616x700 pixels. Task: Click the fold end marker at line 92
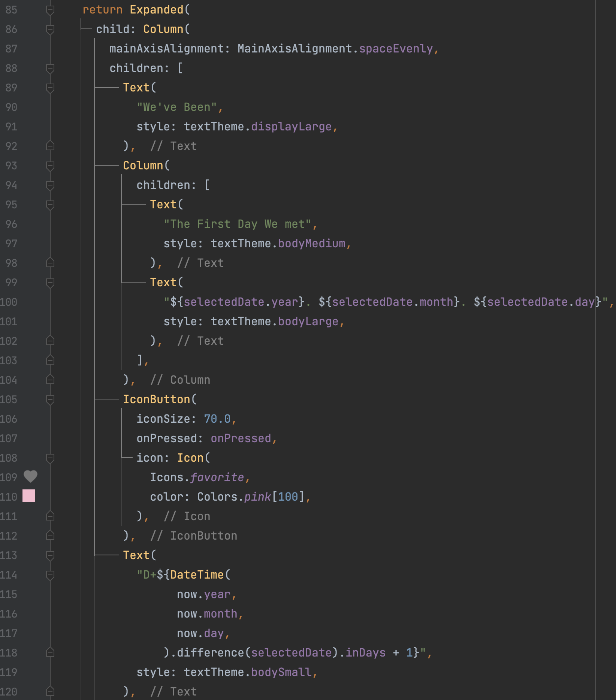[50, 146]
